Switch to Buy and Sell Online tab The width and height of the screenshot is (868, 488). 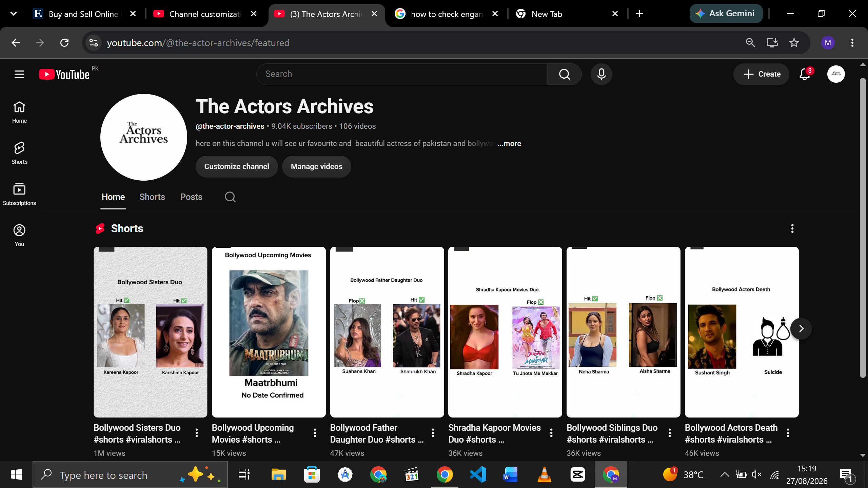[x=85, y=14]
